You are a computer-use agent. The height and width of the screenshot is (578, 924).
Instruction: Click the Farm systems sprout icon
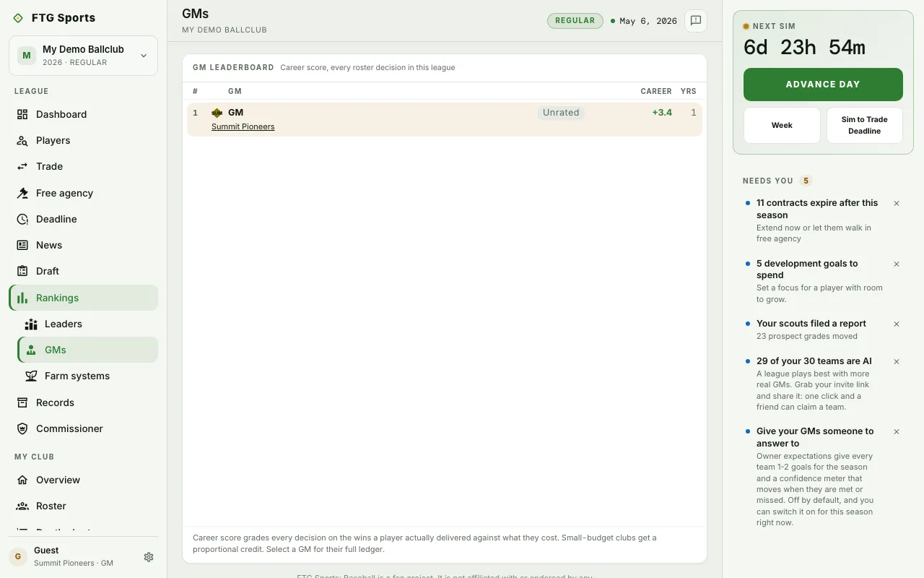click(31, 376)
